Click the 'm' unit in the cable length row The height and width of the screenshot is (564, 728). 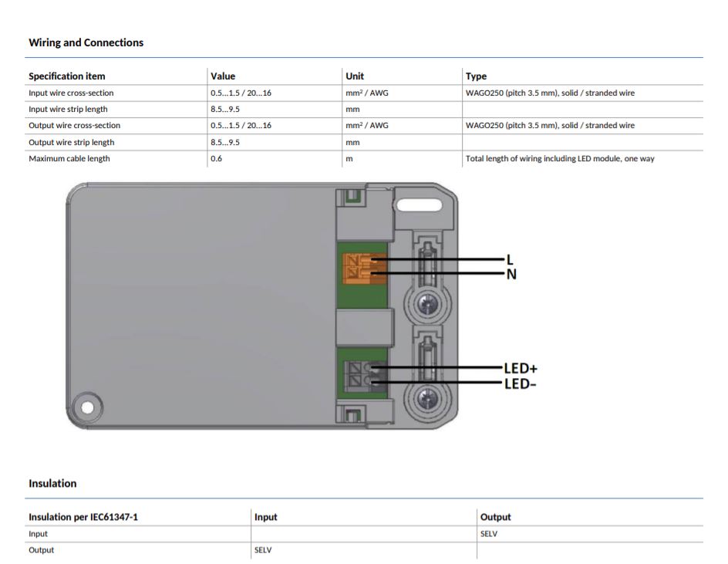click(349, 159)
